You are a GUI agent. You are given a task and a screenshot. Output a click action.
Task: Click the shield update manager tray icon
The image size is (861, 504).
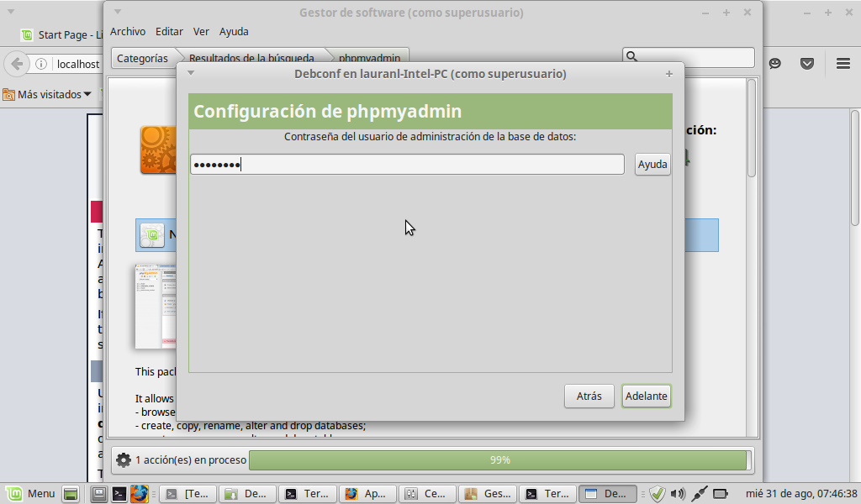click(658, 494)
